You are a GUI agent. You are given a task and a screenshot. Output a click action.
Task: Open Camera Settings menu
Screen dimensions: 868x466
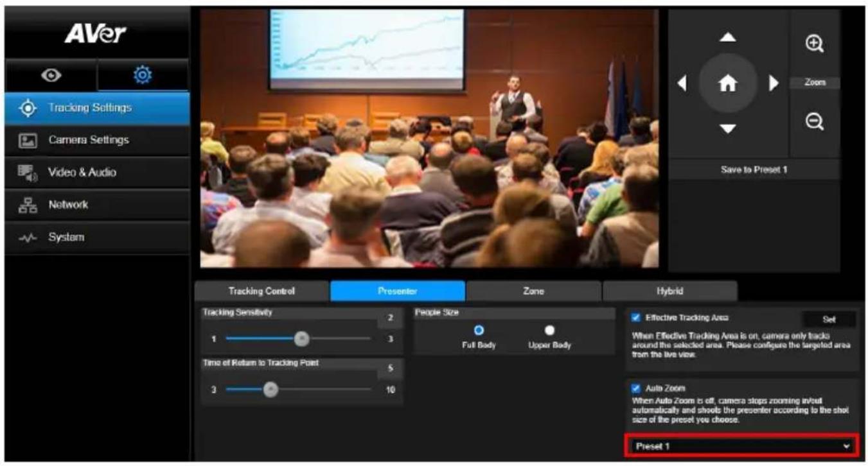(x=97, y=141)
